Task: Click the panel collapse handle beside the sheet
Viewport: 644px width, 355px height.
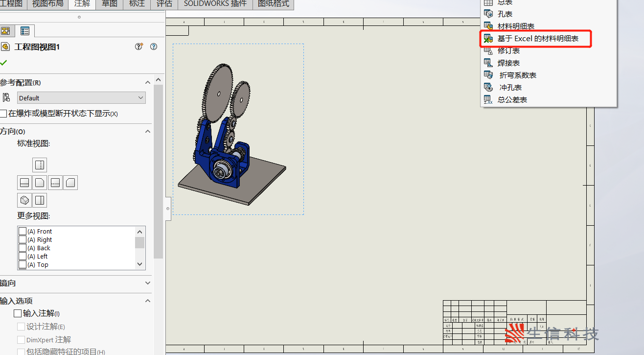Action: [x=168, y=209]
